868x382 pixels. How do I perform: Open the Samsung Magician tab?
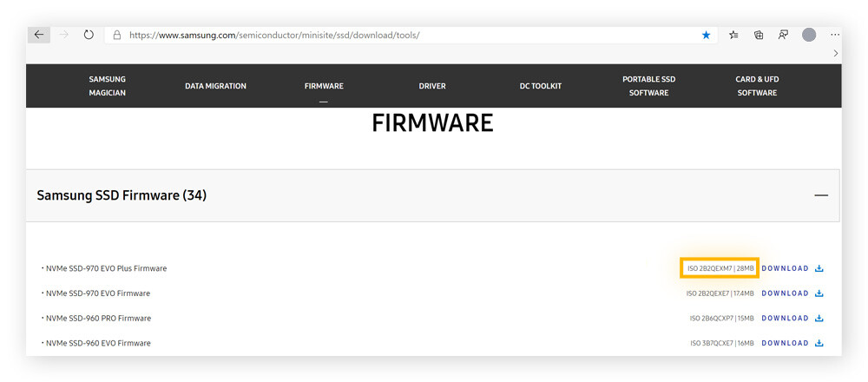(x=107, y=86)
